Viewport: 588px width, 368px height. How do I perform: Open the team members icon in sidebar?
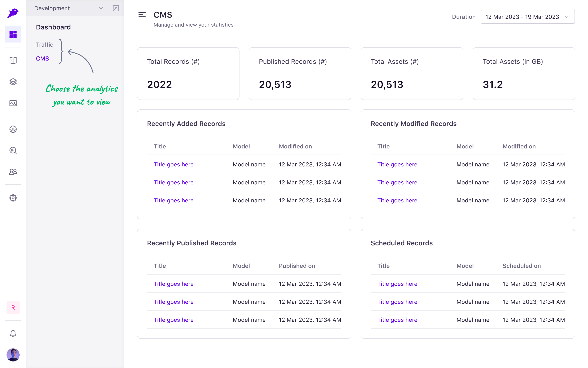pyautogui.click(x=13, y=172)
